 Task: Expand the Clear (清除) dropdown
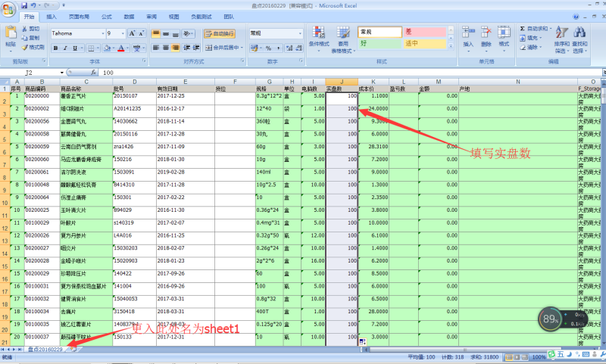[540, 47]
